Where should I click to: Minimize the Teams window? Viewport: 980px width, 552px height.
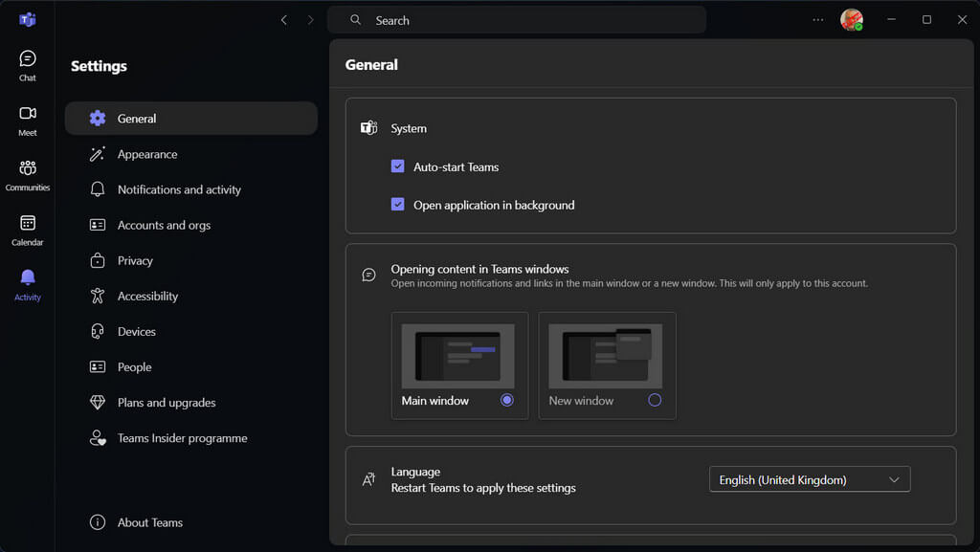coord(891,20)
